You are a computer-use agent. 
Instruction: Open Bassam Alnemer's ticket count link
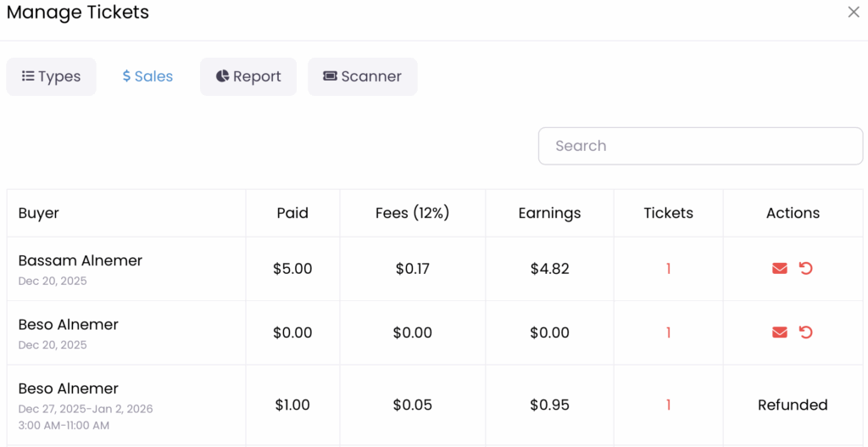pos(668,269)
